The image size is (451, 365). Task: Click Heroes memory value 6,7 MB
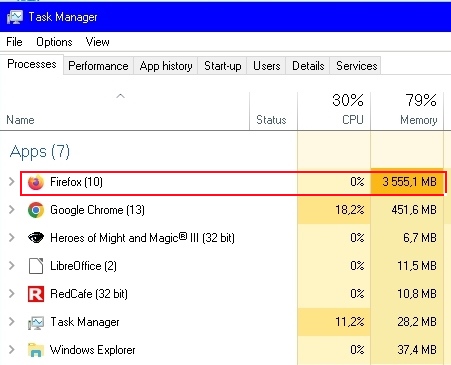[420, 238]
